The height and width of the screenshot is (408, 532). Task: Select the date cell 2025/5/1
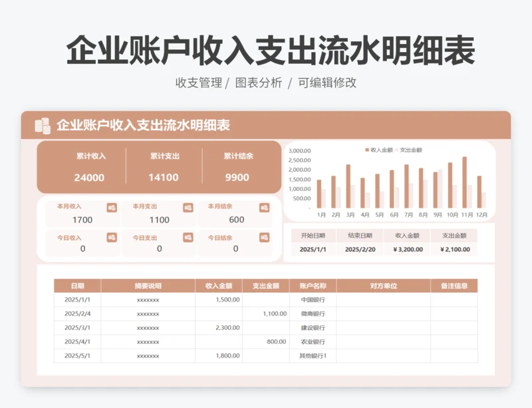[x=77, y=355]
